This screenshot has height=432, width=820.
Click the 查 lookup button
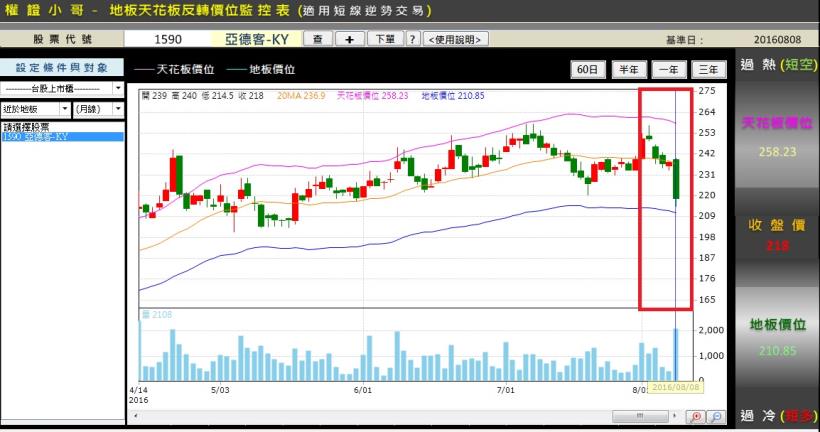coord(317,39)
